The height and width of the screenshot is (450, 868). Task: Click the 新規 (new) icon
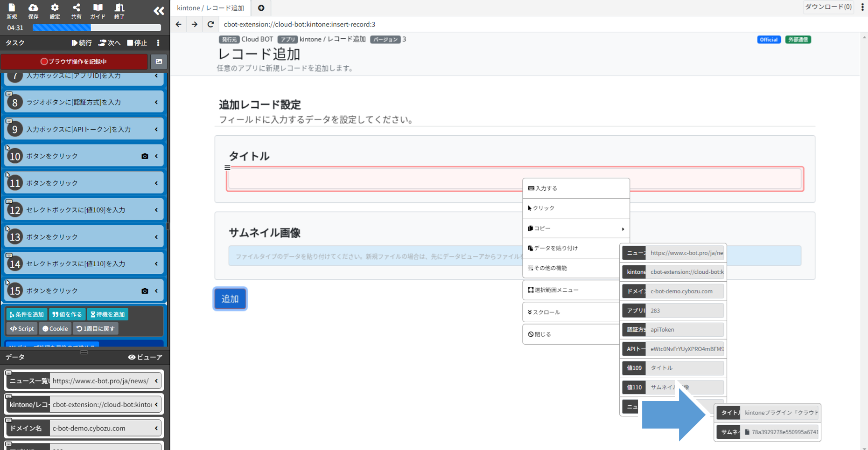click(x=12, y=11)
